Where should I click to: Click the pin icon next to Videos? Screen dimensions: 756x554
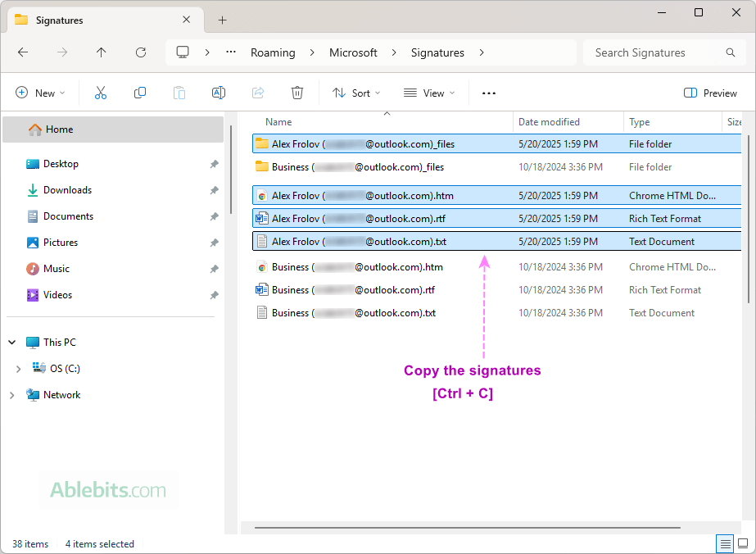coord(214,295)
